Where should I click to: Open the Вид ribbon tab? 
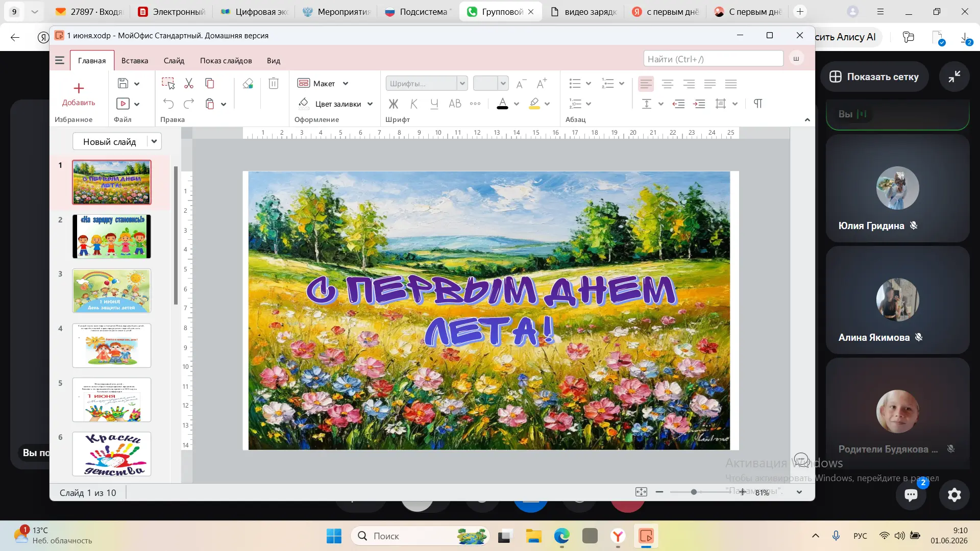pos(274,61)
